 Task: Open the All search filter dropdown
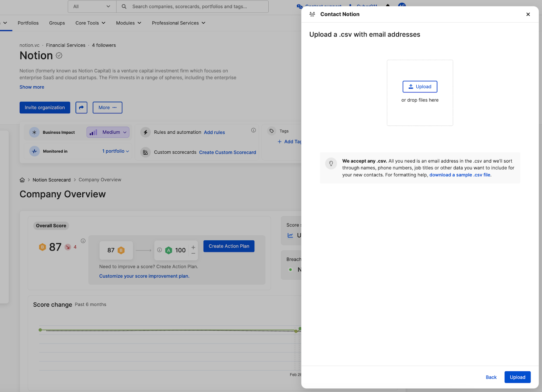coord(92,6)
